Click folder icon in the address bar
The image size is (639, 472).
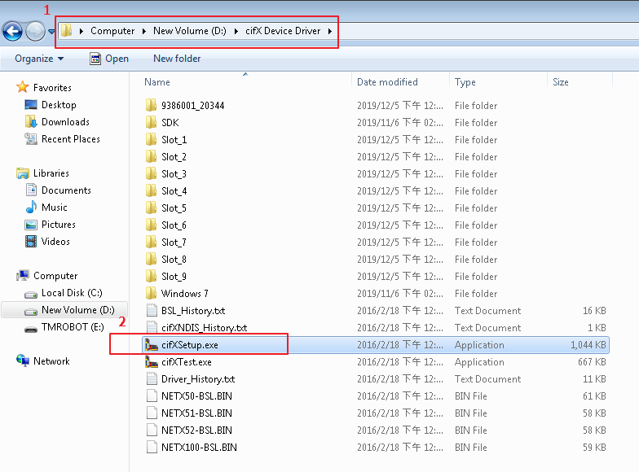66,31
